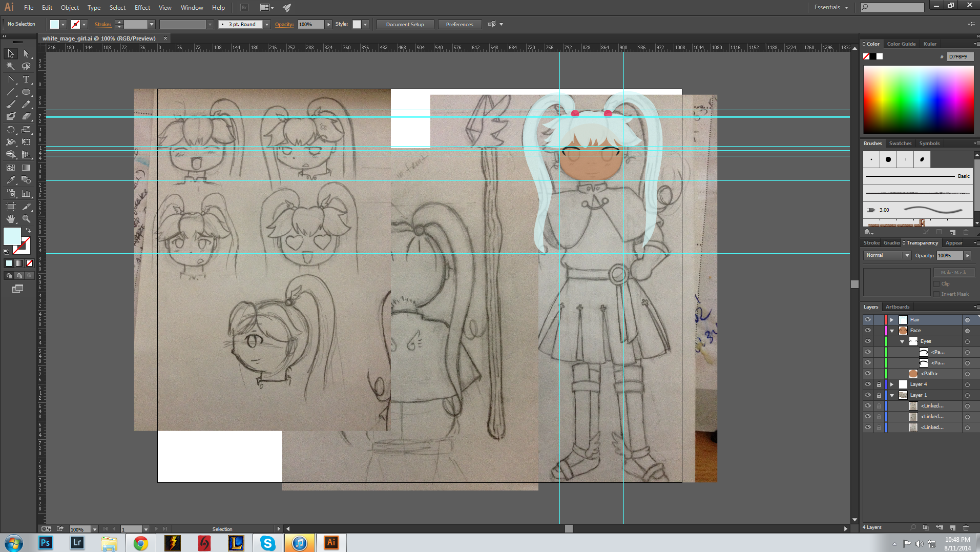Unlock Layer 4 lock icon

(x=879, y=384)
